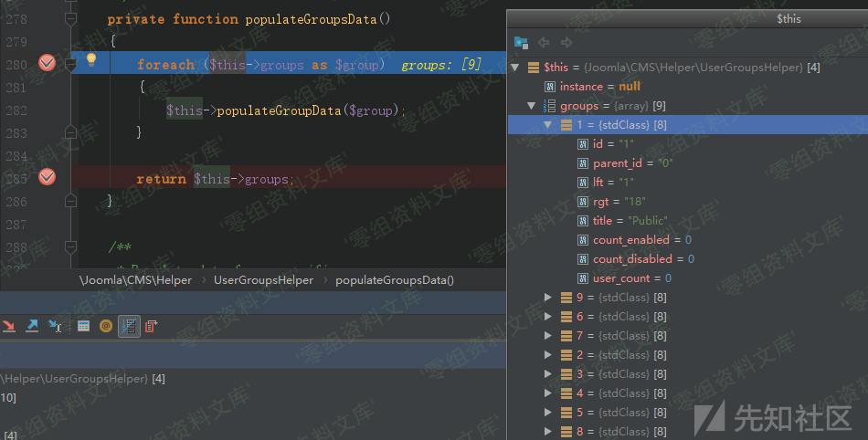Select the title = "Public" variable row
Screen dimensions: 868x440
click(x=630, y=220)
